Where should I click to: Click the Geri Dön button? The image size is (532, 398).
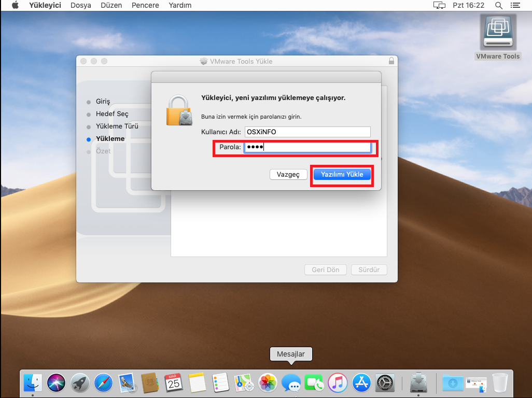click(326, 269)
